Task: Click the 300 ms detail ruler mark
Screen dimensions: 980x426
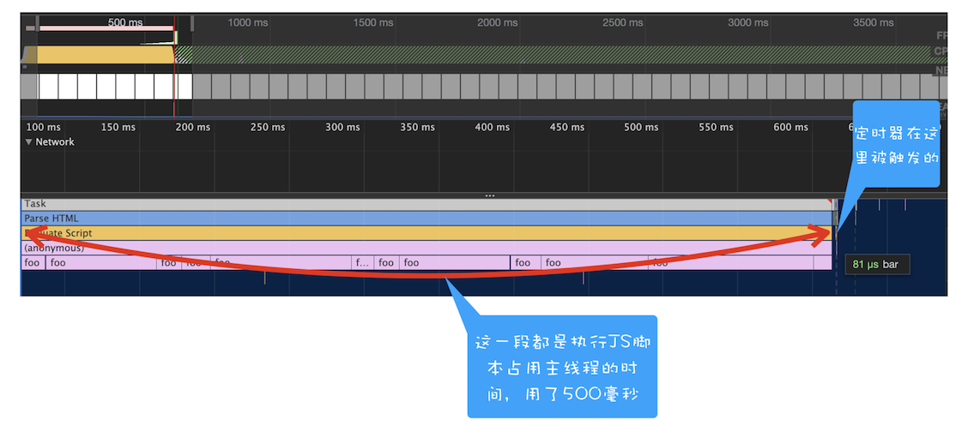Action: tap(342, 128)
